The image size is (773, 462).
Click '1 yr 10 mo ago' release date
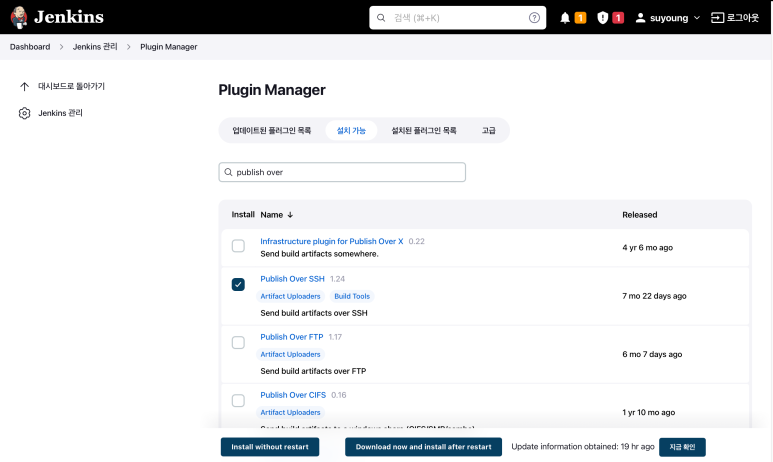649,412
